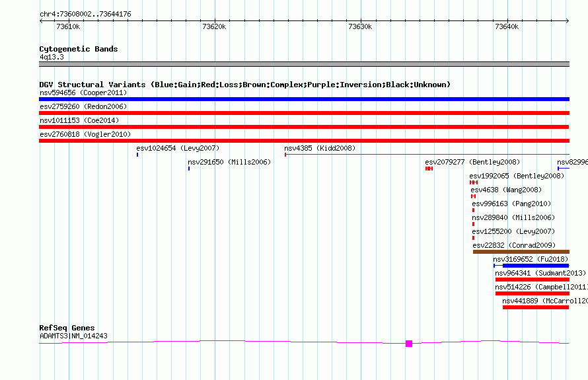
Task: Click the 73630k ruler tick label
Action: pos(360,26)
